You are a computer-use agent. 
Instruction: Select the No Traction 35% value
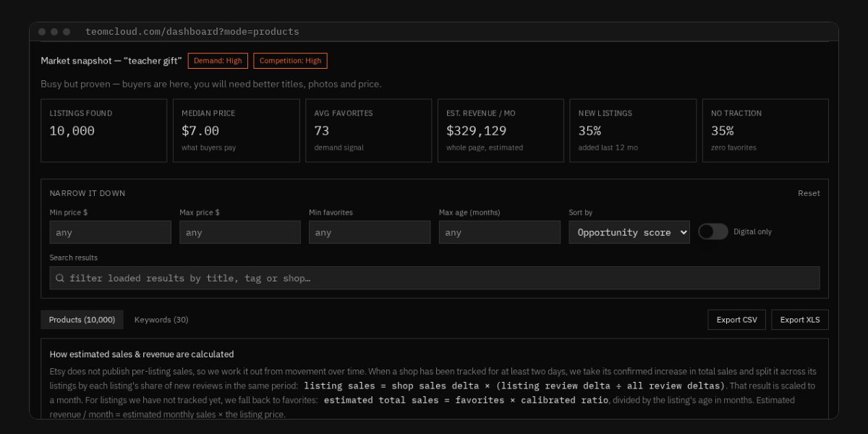tap(723, 131)
